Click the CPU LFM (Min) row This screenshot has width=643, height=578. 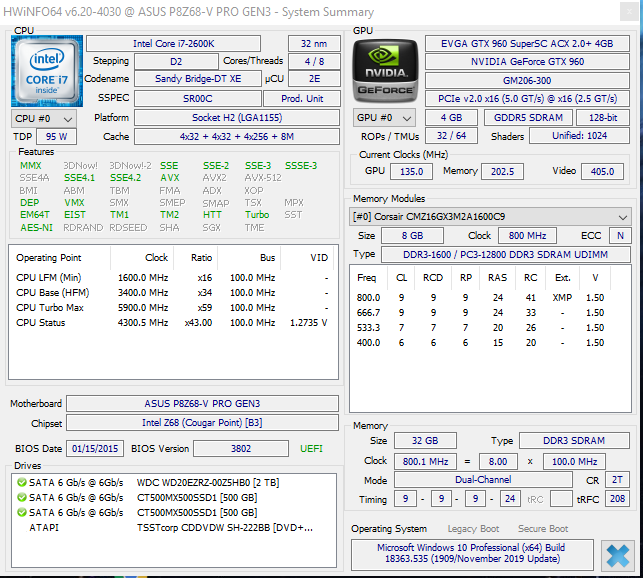[x=172, y=278]
